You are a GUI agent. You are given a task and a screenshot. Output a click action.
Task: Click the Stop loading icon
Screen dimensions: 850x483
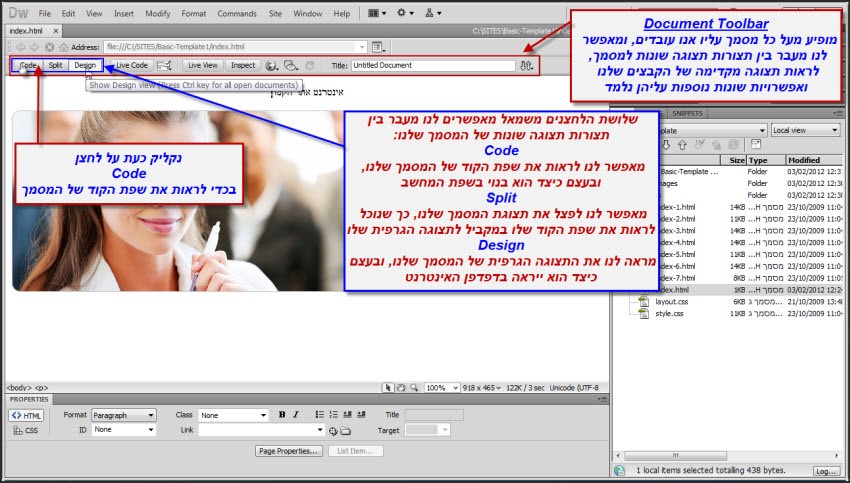pyautogui.click(x=49, y=47)
